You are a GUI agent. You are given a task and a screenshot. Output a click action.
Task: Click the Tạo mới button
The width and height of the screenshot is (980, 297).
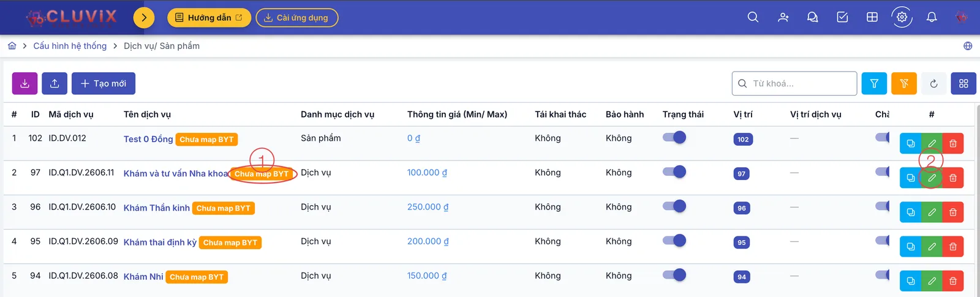[104, 83]
